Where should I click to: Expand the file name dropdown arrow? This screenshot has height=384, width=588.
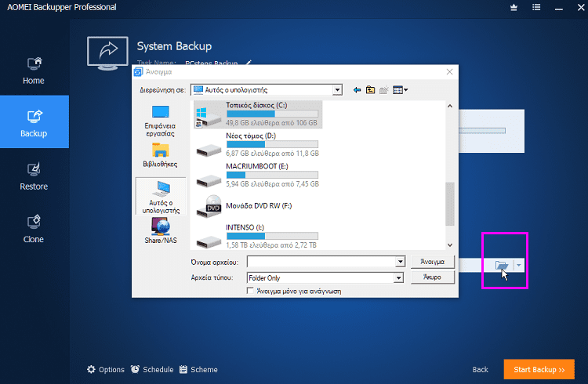point(400,262)
